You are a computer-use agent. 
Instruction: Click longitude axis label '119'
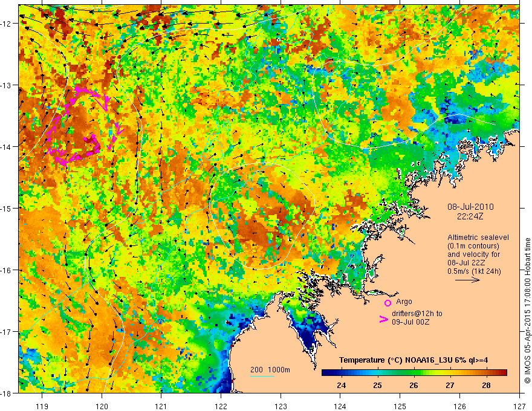(42, 406)
